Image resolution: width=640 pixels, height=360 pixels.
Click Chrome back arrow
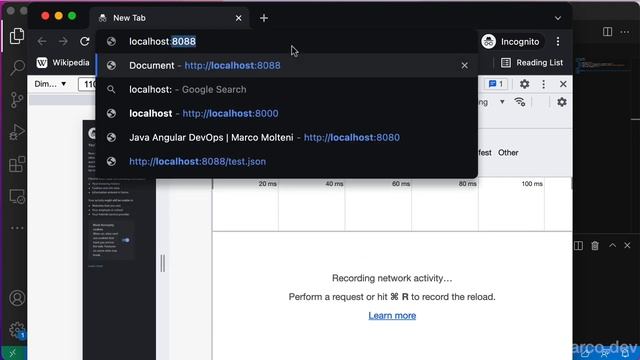pyautogui.click(x=42, y=41)
